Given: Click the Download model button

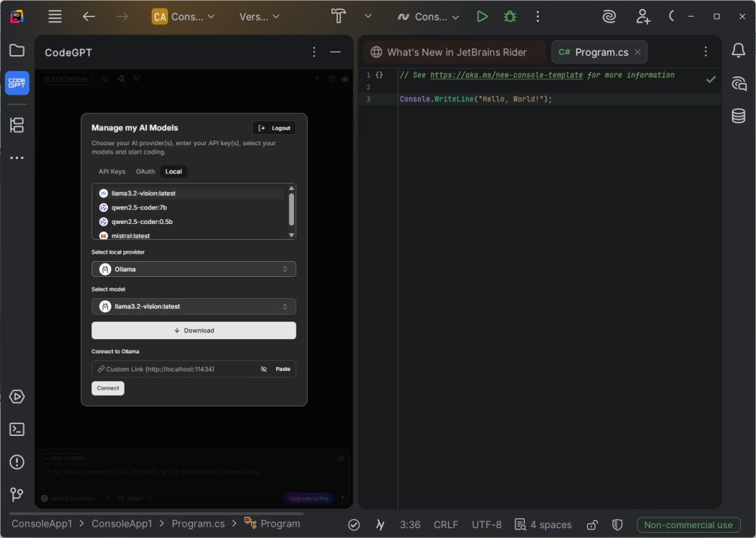Looking at the screenshot, I should (x=194, y=331).
